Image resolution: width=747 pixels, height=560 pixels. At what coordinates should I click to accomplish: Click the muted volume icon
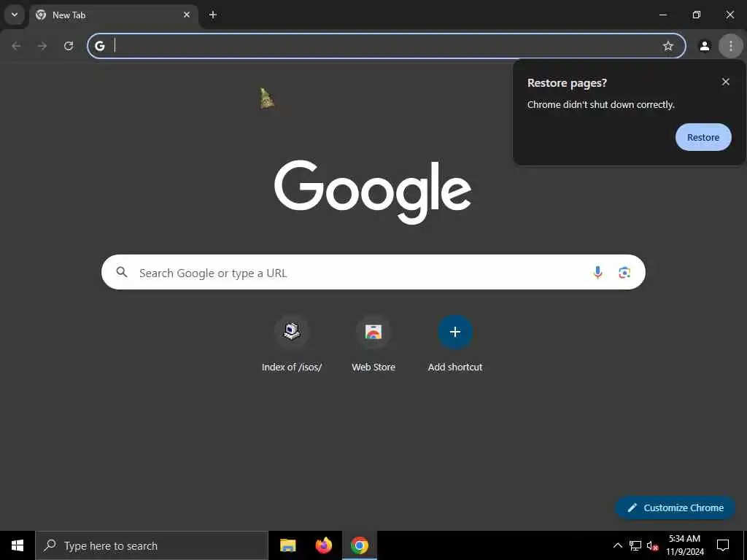pos(653,546)
